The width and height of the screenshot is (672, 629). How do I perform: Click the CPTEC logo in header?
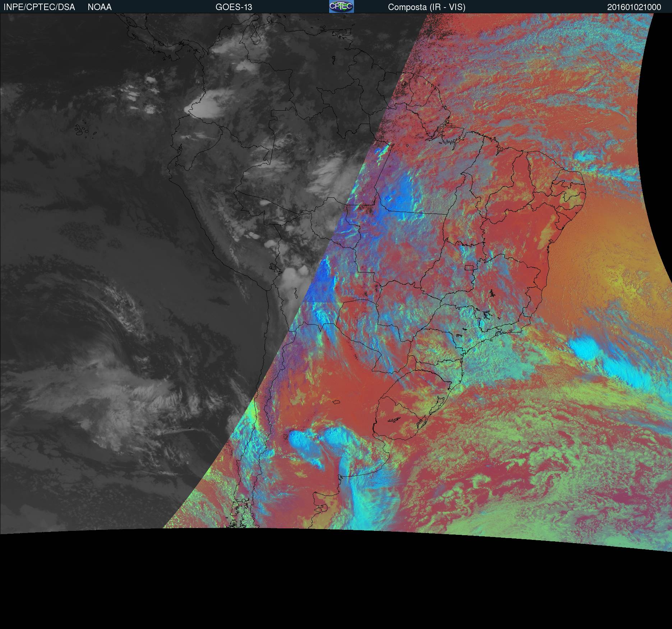(x=341, y=6)
